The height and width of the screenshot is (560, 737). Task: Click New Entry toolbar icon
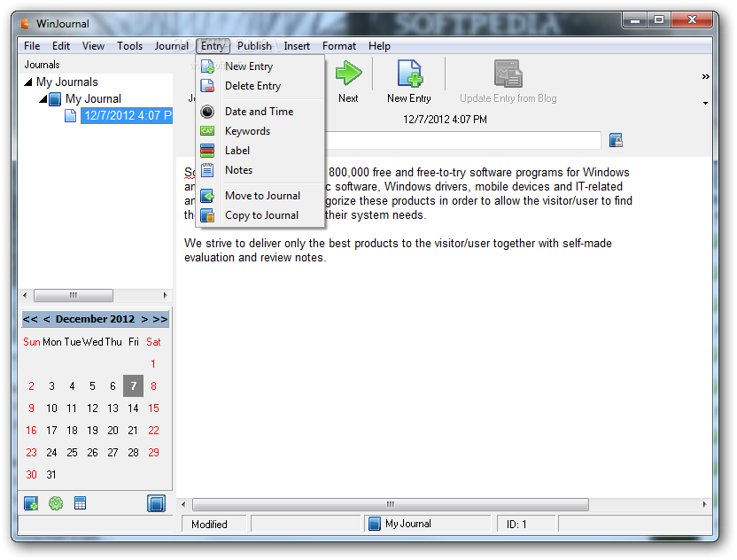409,74
